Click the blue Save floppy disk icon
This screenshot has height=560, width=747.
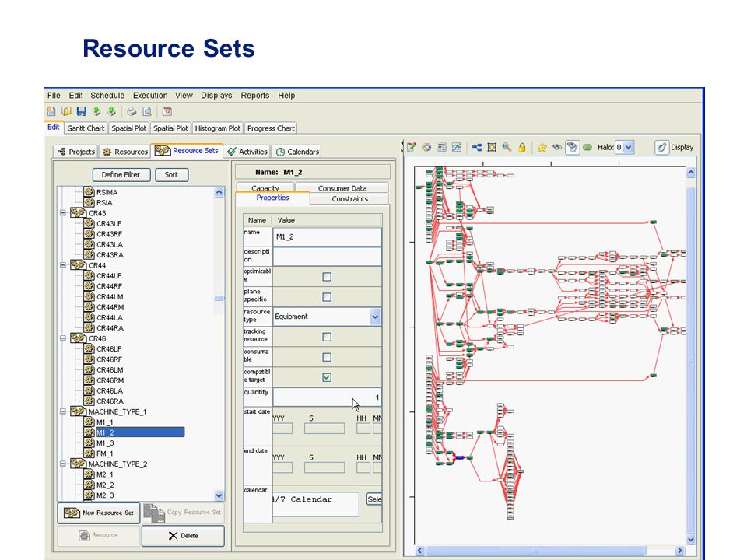click(82, 111)
